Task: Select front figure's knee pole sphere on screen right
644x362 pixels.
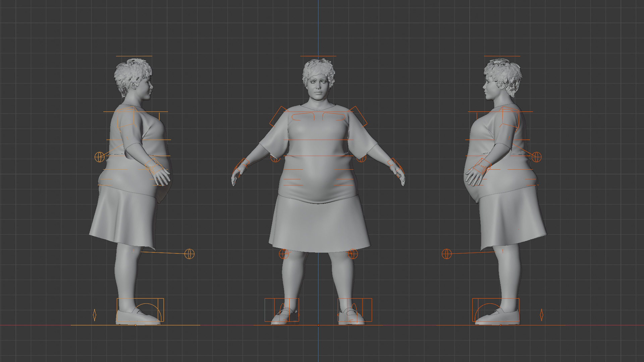Action: point(353,254)
